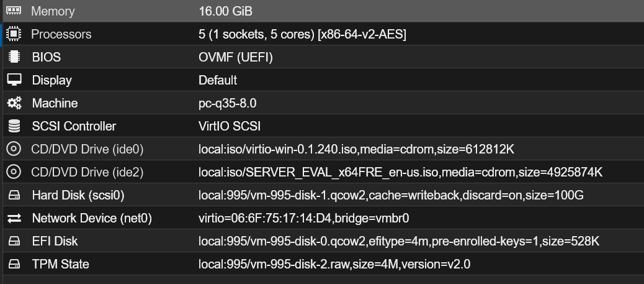Viewport: 644px width, 284px height.
Task: Click the Processors CPU chip icon
Action: click(14, 34)
